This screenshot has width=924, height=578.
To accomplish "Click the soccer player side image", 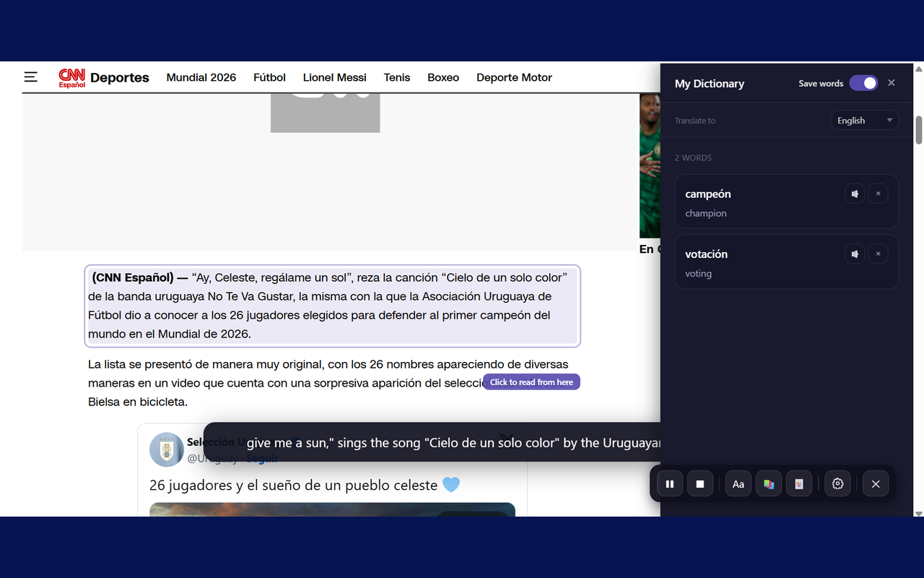I will [x=650, y=165].
